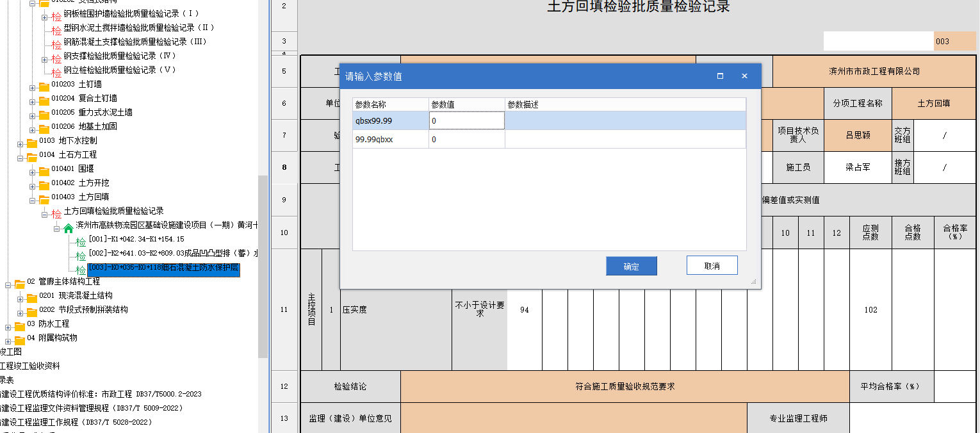Click the 参数值 field for qbsx99.99
Viewport: 980px width, 433px height.
pyautogui.click(x=466, y=120)
